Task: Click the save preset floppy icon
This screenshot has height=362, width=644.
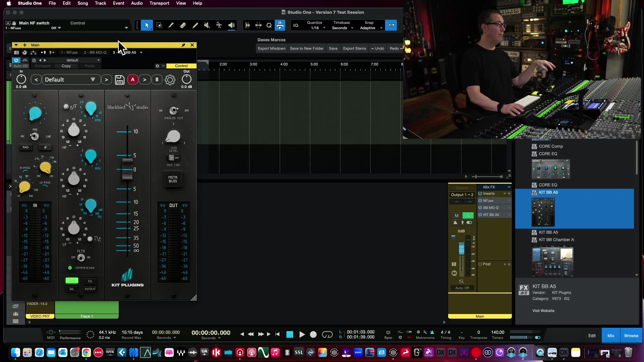Action: coord(119,80)
